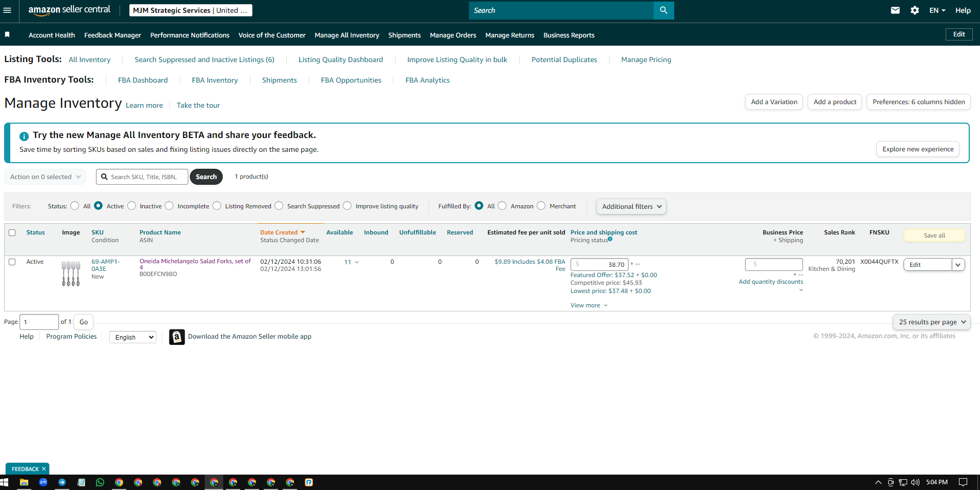Open Notepad from the taskbar
The width and height of the screenshot is (980, 490).
point(81,482)
